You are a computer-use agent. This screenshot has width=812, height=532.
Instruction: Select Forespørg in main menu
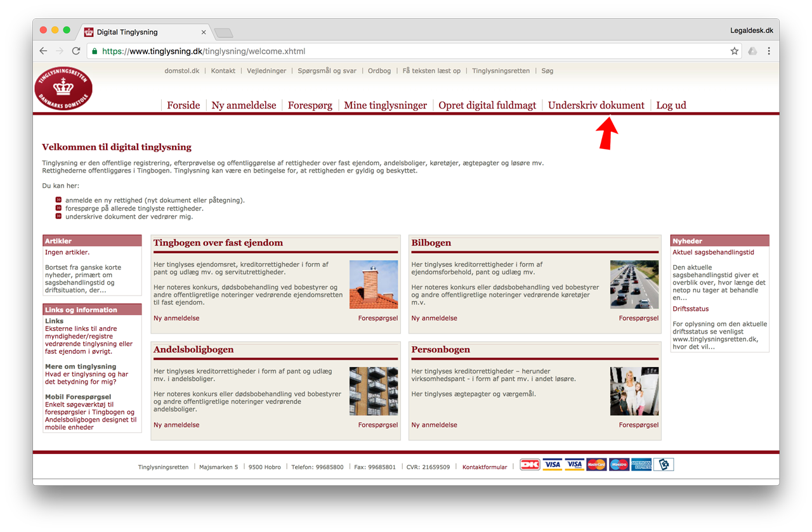[x=310, y=105]
